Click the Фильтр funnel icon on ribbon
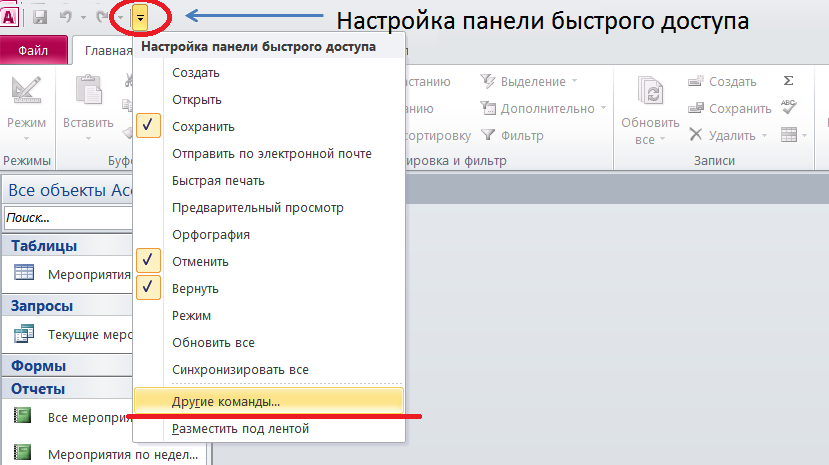Viewport: 829px width, 465px height. [x=489, y=135]
